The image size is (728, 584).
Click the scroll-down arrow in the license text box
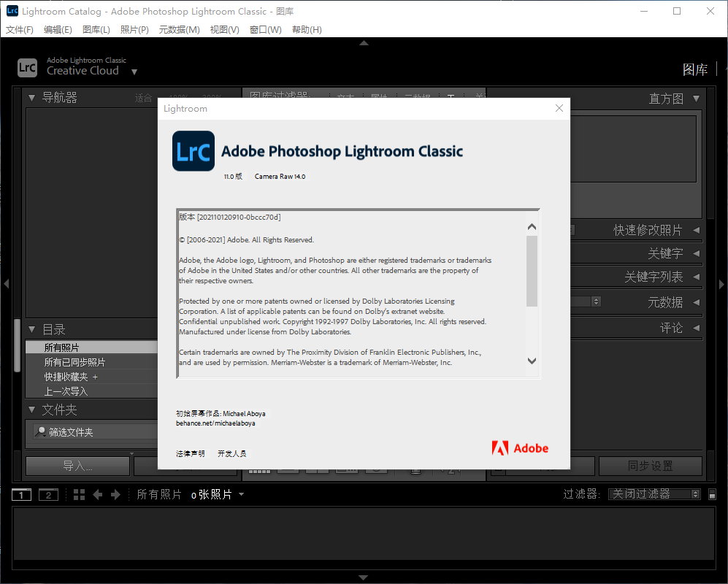pos(532,361)
